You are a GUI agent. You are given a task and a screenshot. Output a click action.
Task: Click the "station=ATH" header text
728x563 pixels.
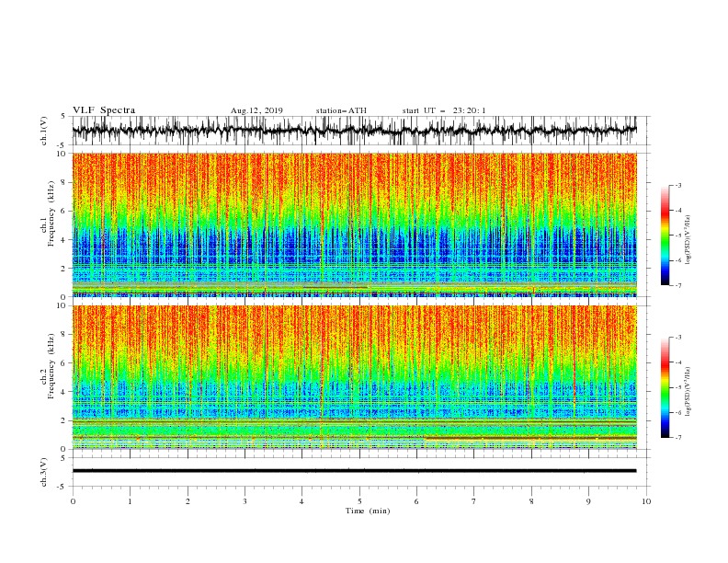[341, 110]
